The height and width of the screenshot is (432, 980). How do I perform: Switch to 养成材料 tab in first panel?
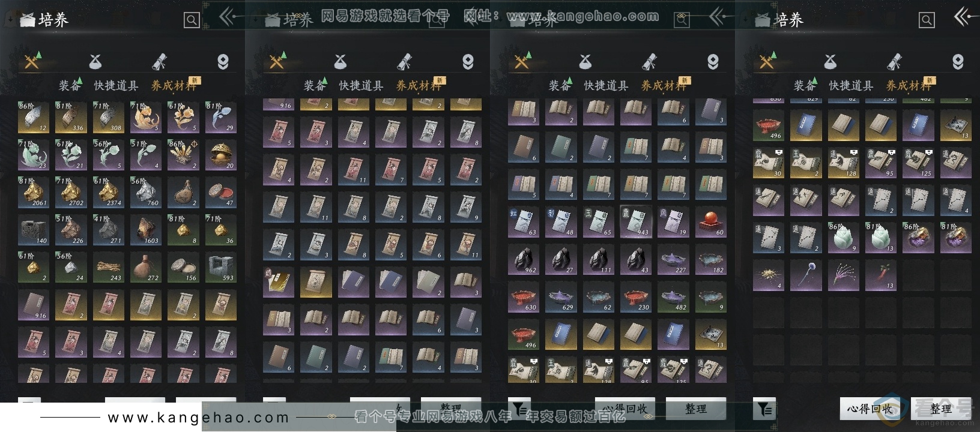pyautogui.click(x=174, y=86)
